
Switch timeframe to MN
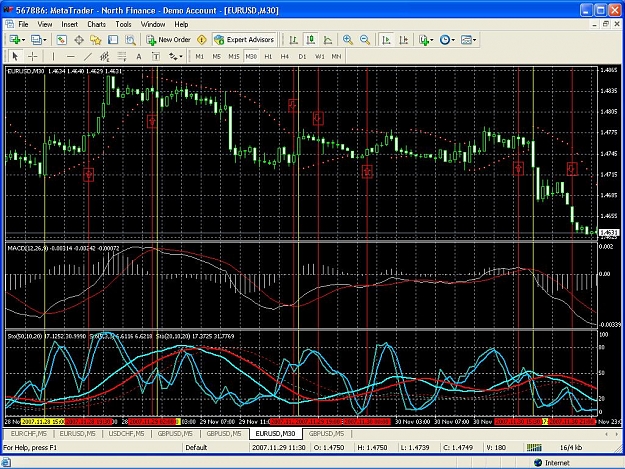click(336, 57)
